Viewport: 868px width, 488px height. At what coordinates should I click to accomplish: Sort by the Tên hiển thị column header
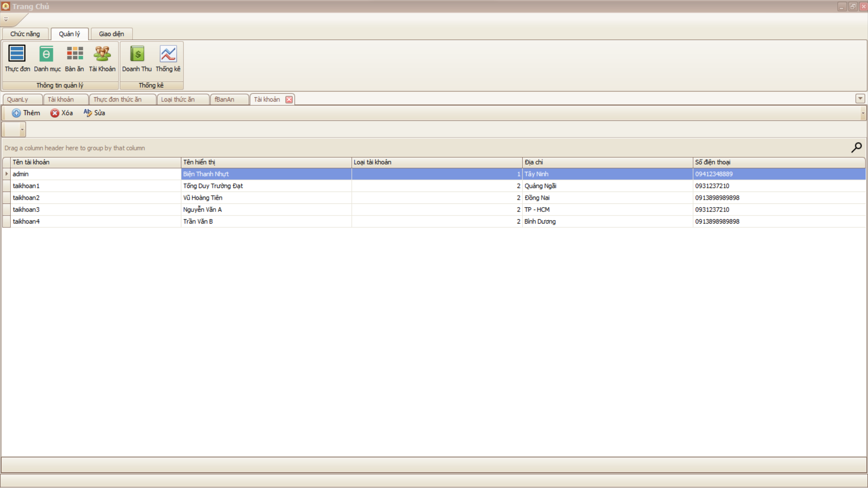[x=266, y=162]
